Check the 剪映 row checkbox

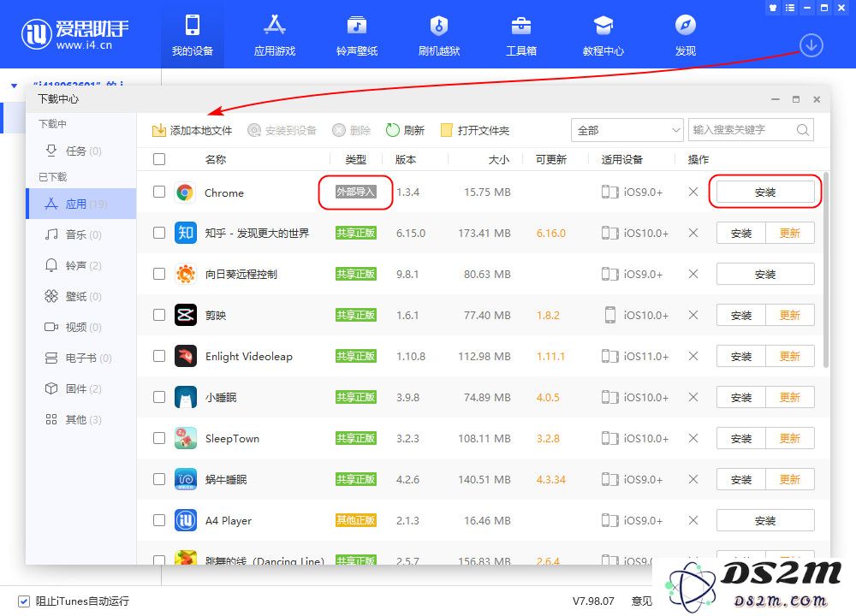point(159,315)
